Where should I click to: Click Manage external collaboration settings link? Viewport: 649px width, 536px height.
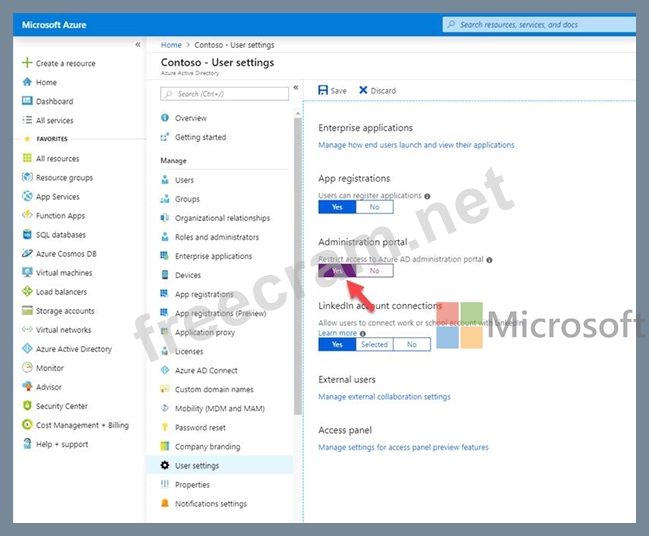pos(384,397)
